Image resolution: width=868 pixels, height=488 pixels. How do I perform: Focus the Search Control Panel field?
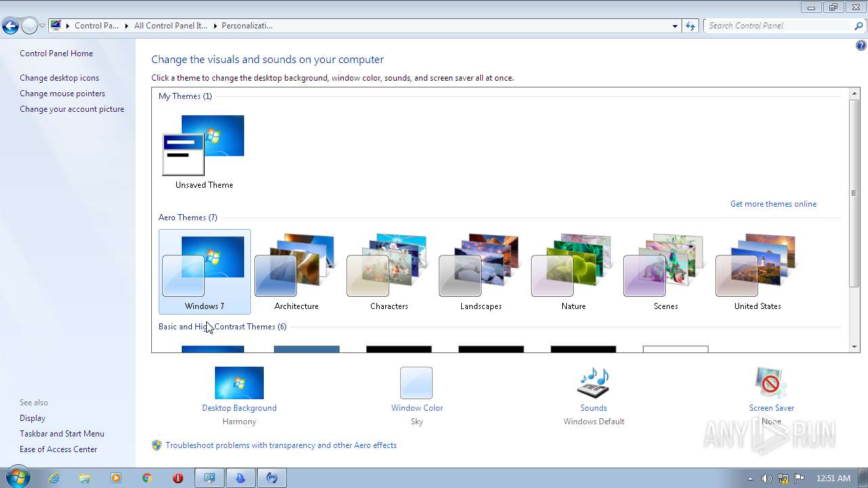pos(778,26)
